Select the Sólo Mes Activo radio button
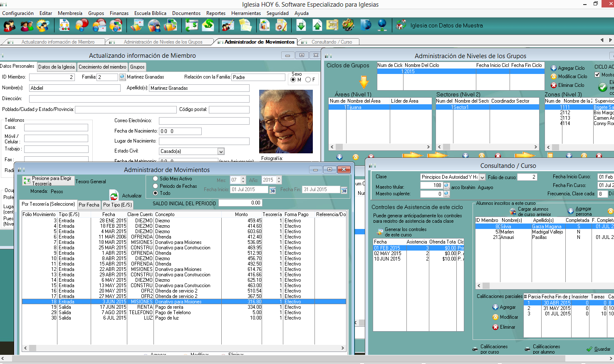Image resolution: width=614 pixels, height=364 pixels. pyautogui.click(x=156, y=179)
